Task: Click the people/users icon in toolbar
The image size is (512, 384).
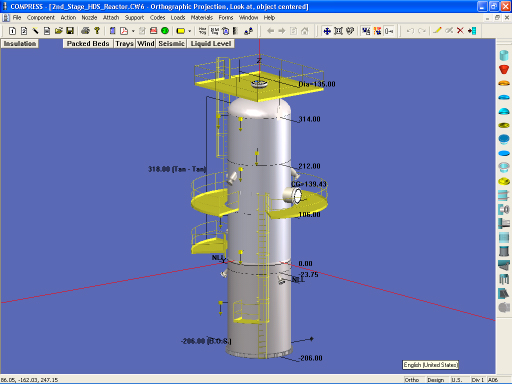Action: pyautogui.click(x=248, y=31)
